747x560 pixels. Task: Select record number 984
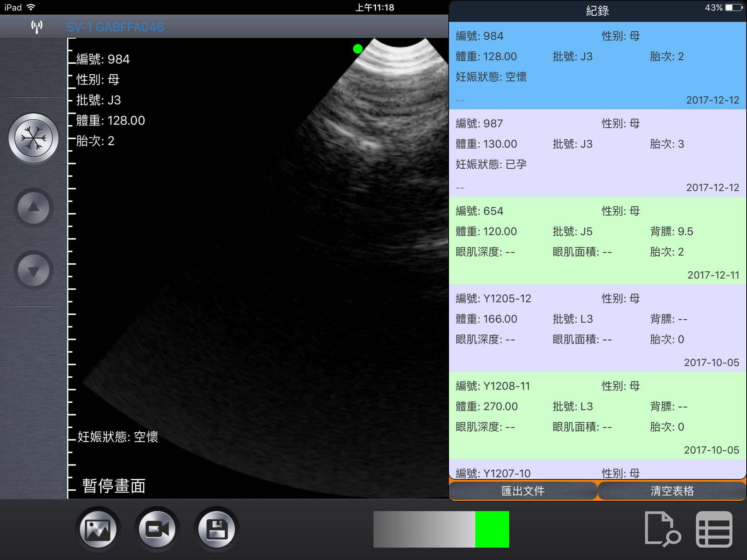597,66
